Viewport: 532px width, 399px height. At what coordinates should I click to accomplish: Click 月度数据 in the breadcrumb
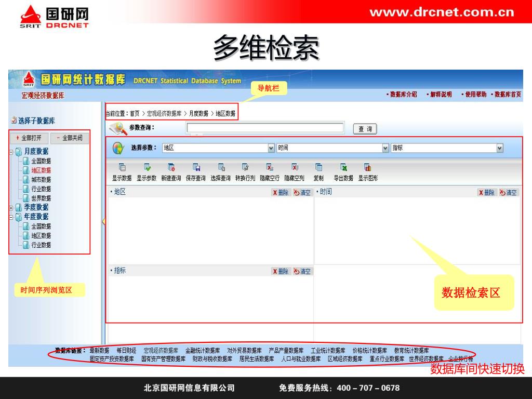tap(199, 113)
